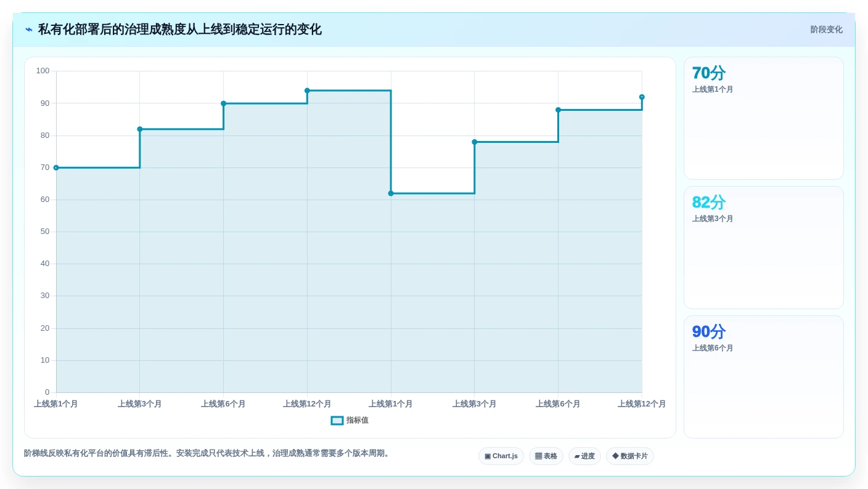Click the 指标值 legend label

358,421
